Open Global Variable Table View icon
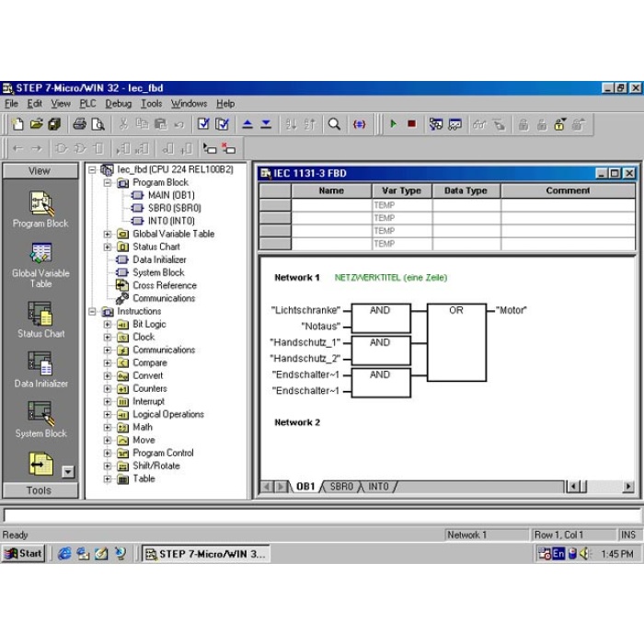The height and width of the screenshot is (644, 644). [40, 265]
